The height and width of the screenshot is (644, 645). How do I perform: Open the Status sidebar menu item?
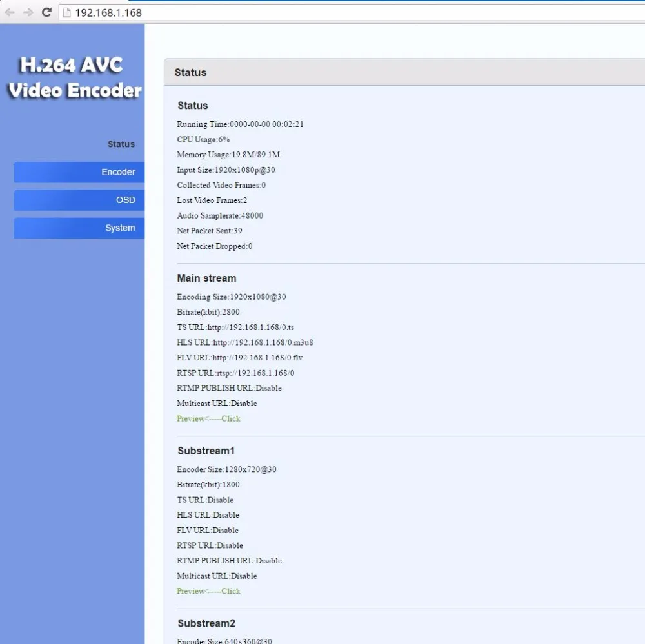(121, 144)
